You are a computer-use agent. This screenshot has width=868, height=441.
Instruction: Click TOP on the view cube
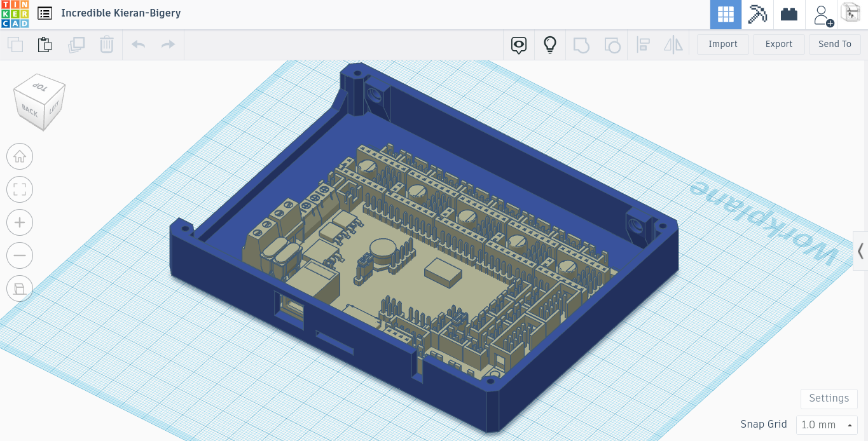(39, 88)
